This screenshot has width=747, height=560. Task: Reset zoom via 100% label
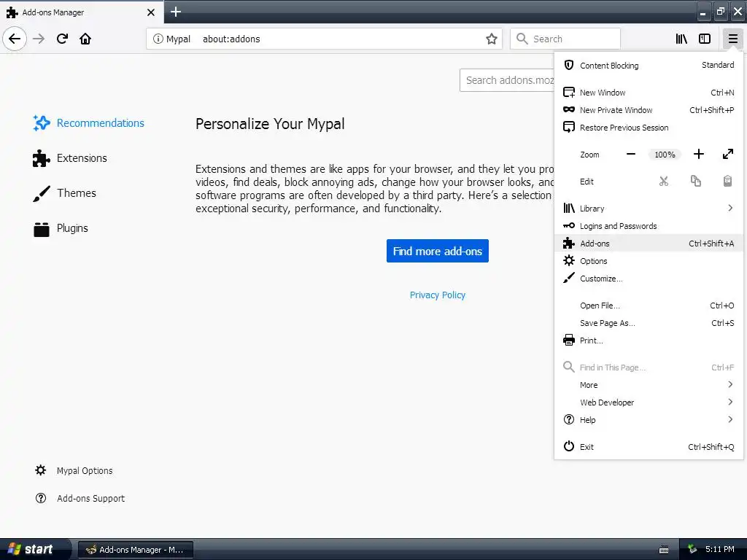(665, 155)
